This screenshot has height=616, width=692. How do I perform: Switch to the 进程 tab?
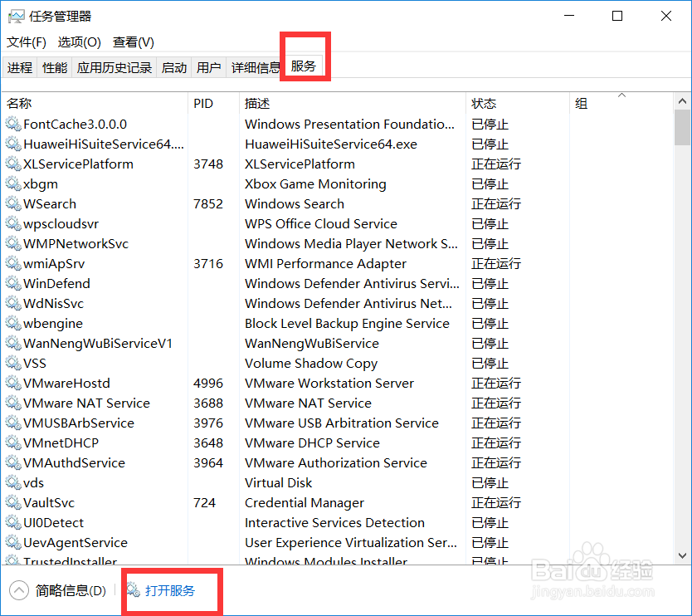point(19,68)
